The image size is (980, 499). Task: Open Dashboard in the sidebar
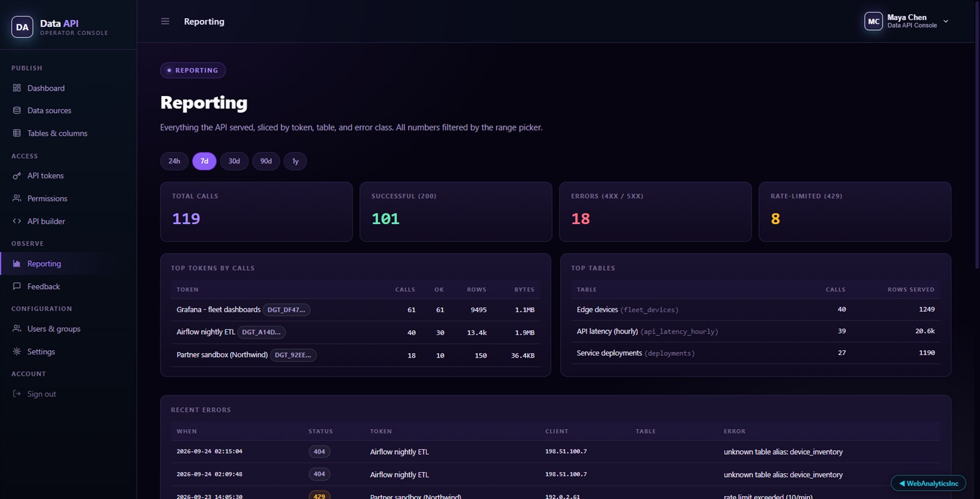pyautogui.click(x=68, y=88)
